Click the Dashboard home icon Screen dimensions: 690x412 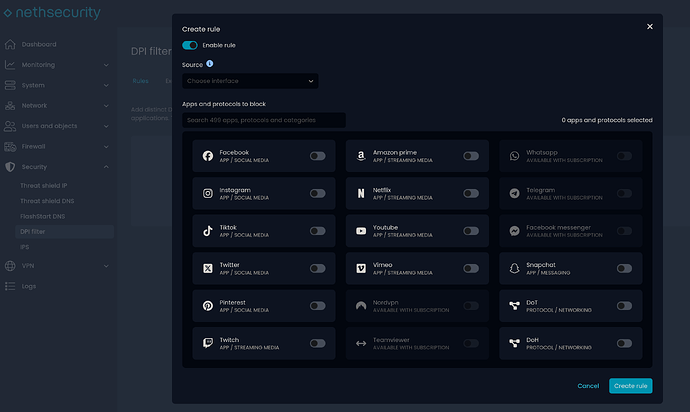click(x=10, y=44)
